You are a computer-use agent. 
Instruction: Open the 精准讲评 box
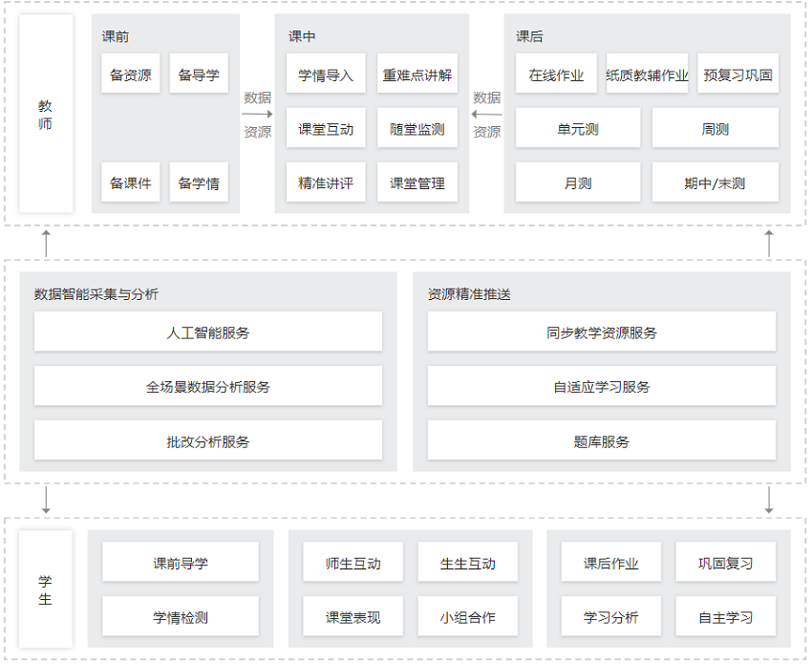tap(326, 182)
